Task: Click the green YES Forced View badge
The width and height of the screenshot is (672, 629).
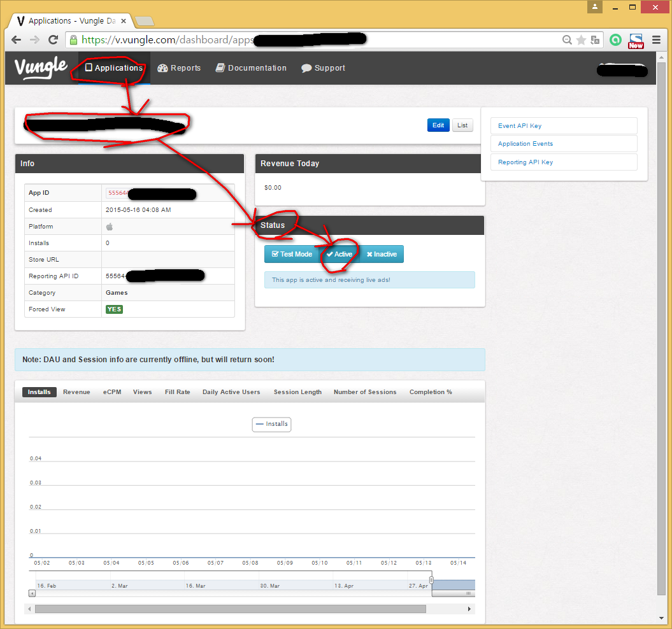Action: point(115,309)
